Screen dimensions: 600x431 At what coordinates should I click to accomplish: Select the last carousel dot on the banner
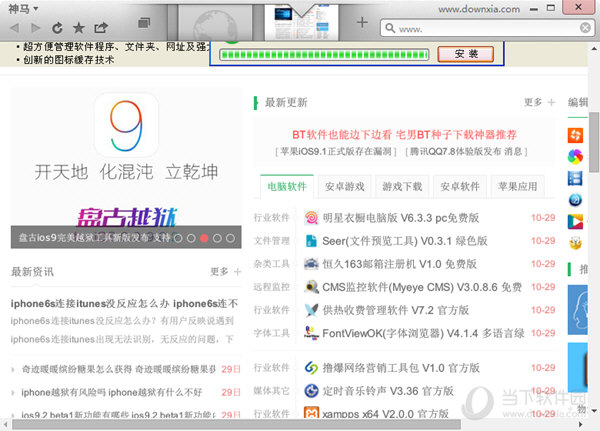(x=230, y=239)
